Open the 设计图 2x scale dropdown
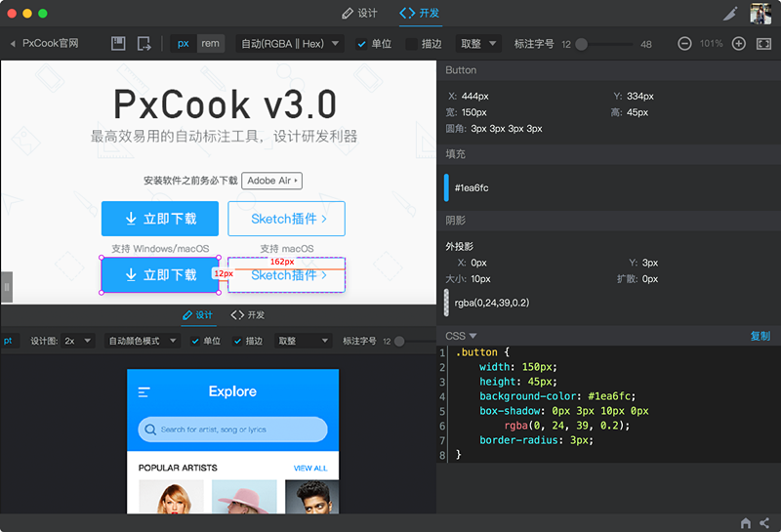The image size is (781, 532). 78,342
